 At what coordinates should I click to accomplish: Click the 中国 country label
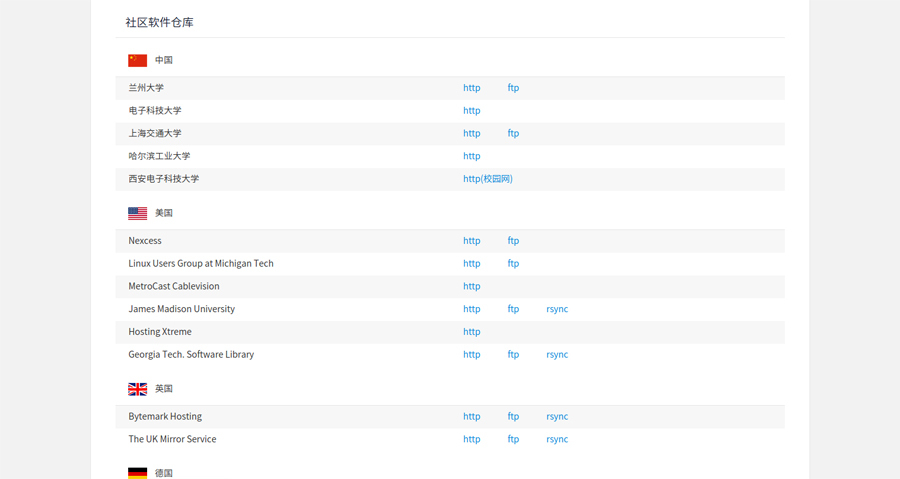coord(164,60)
